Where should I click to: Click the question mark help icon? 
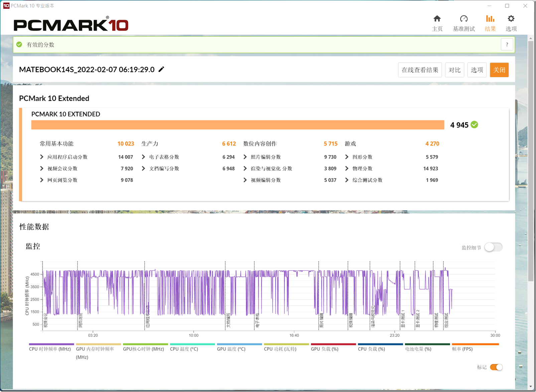507,44
